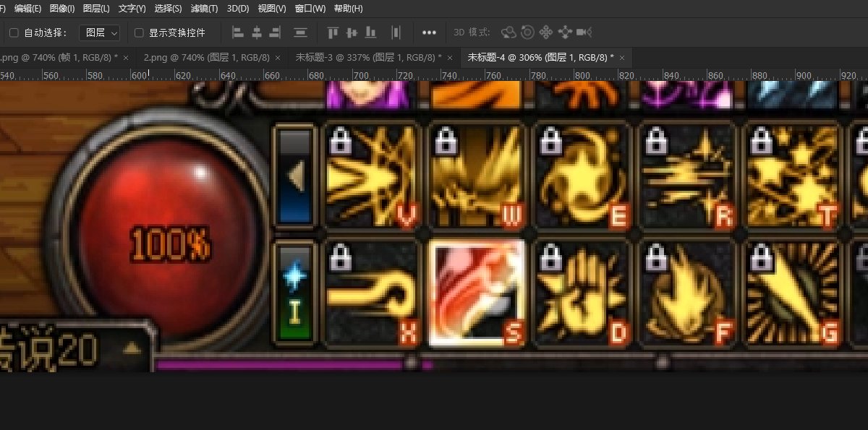This screenshot has height=430, width=868.
Task: Toggle the 显示变换控件 checkbox
Action: pos(140,33)
